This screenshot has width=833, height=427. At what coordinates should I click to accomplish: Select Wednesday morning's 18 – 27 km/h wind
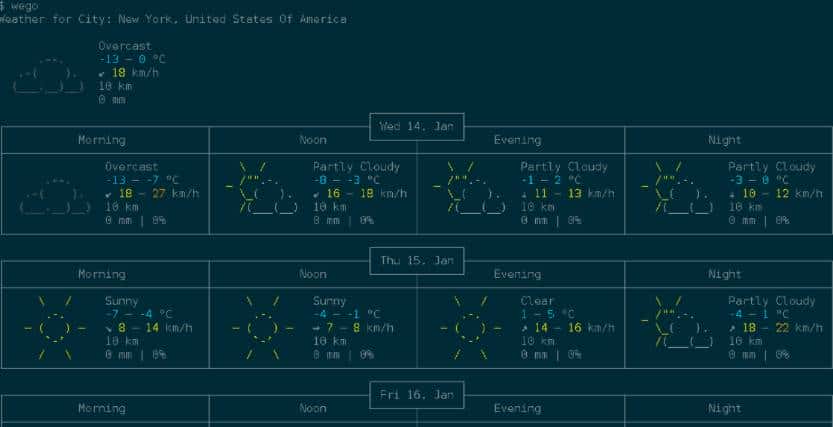click(x=139, y=193)
